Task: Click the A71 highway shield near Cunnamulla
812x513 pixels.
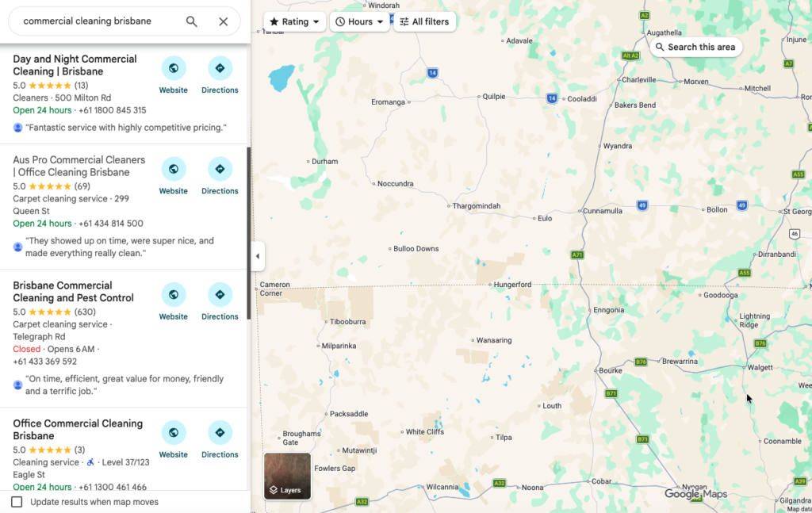Action: [x=577, y=255]
